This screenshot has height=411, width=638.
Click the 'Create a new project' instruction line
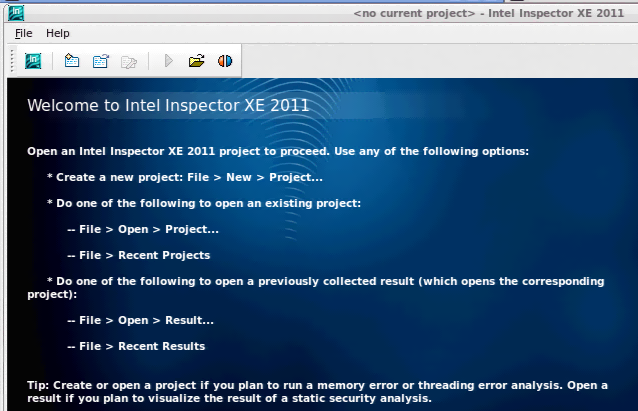185,177
